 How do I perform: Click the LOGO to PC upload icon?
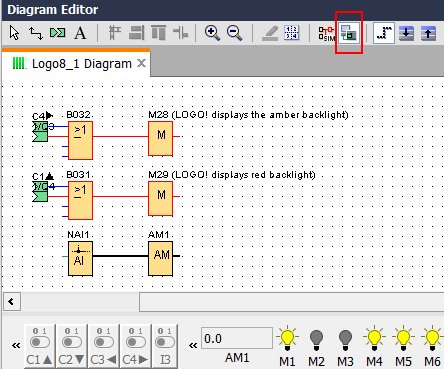click(428, 33)
